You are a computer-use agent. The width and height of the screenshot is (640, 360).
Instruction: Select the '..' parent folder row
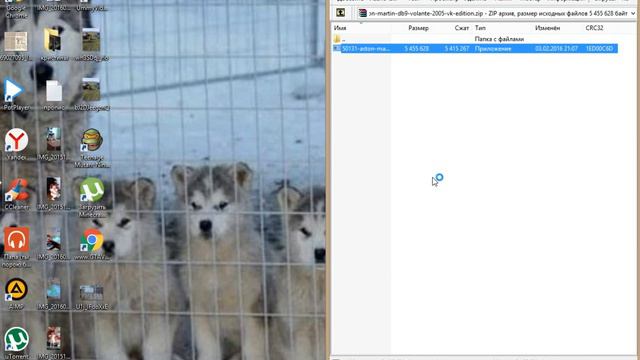point(475,39)
